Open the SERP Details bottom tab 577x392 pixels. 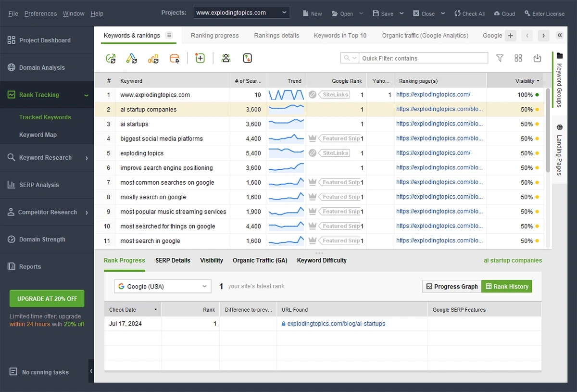pos(173,260)
